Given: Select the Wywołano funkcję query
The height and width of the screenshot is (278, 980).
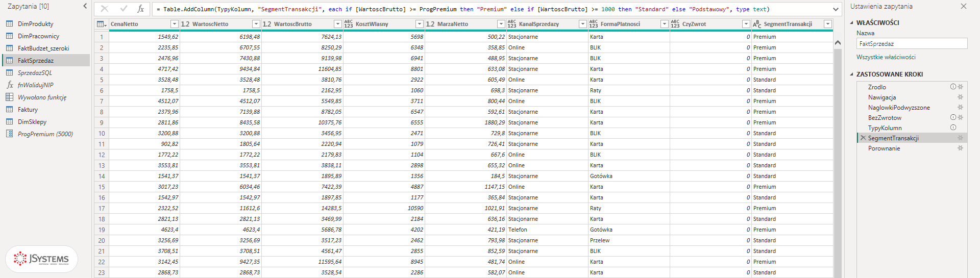Looking at the screenshot, I should click(46, 97).
